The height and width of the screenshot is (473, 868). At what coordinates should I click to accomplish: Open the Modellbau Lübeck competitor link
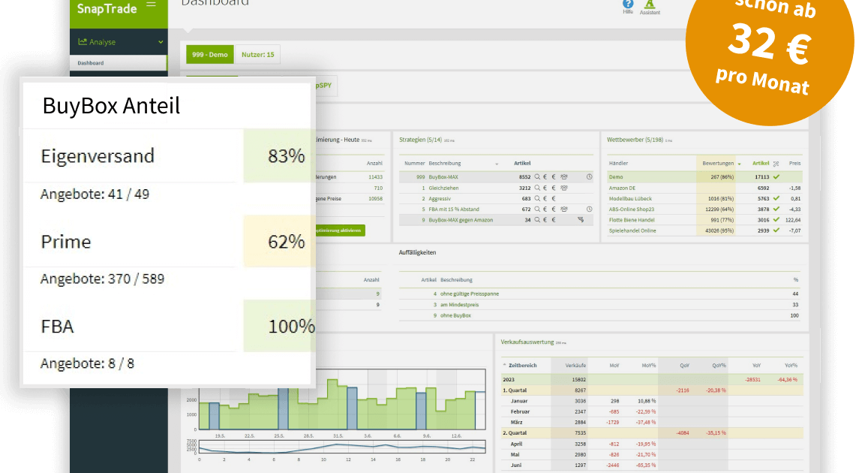[x=630, y=198]
